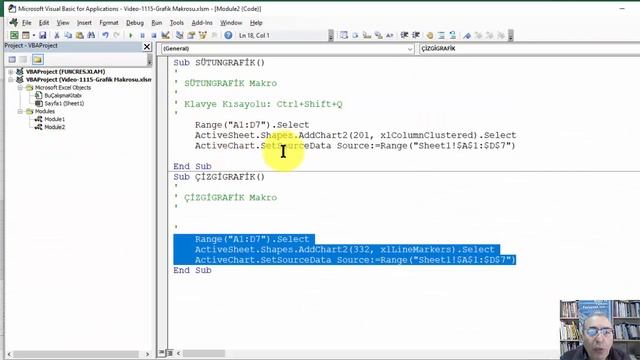The height and width of the screenshot is (360, 640).
Task: Click the Paste clipboard icon
Action: point(80,36)
